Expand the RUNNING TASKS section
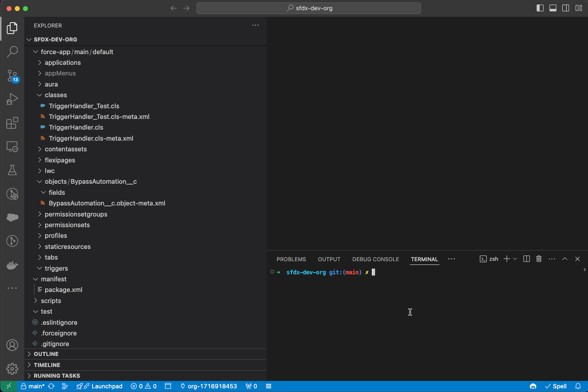This screenshot has width=588, height=392. coord(145,376)
